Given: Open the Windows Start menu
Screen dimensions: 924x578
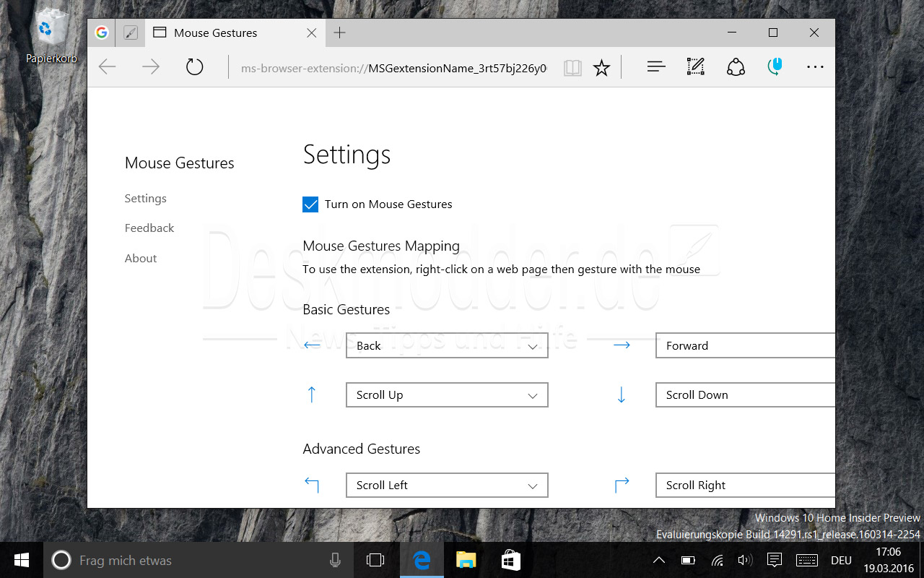Looking at the screenshot, I should [22, 560].
